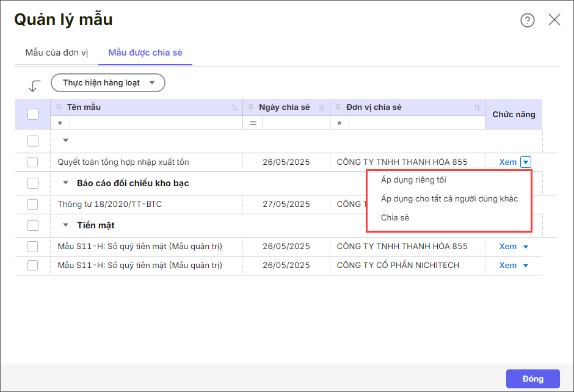The image size is (574, 392).
Task: Click the pin icon in Ngày chia sẻ header
Action: click(252, 107)
